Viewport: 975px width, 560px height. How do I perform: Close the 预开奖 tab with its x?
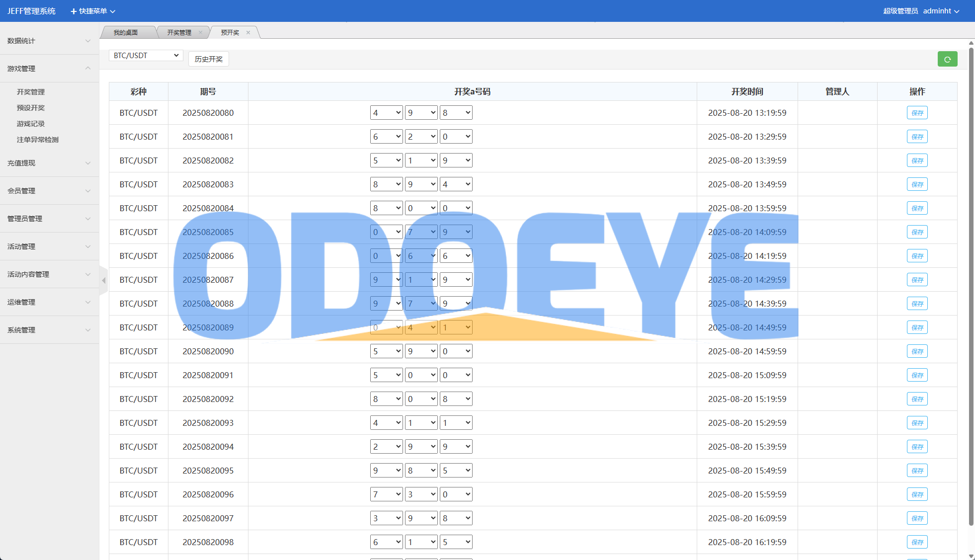pyautogui.click(x=248, y=33)
